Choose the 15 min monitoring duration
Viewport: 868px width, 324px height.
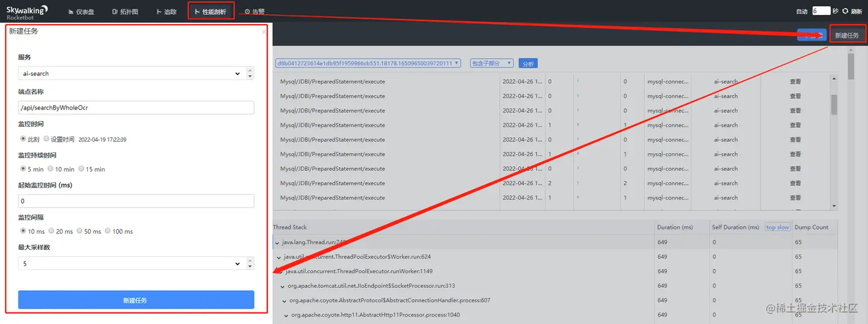[82, 169]
